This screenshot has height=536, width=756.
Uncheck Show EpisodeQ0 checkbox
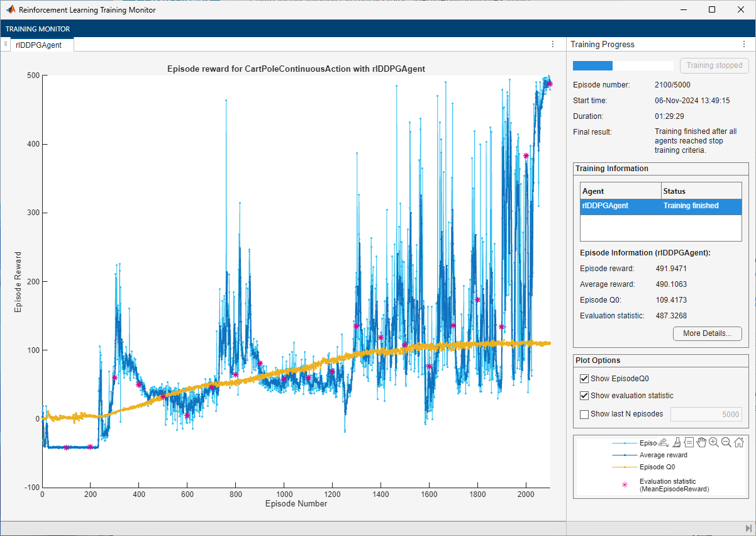[584, 379]
